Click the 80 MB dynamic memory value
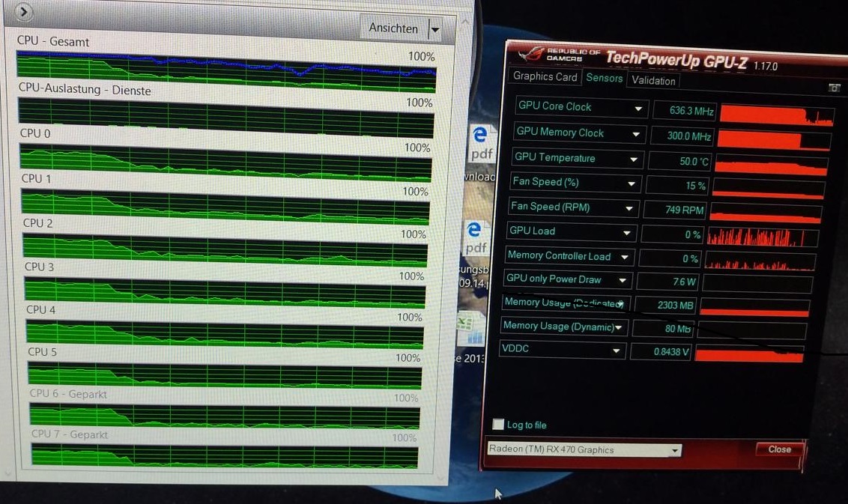Image resolution: width=848 pixels, height=504 pixels. (x=664, y=328)
